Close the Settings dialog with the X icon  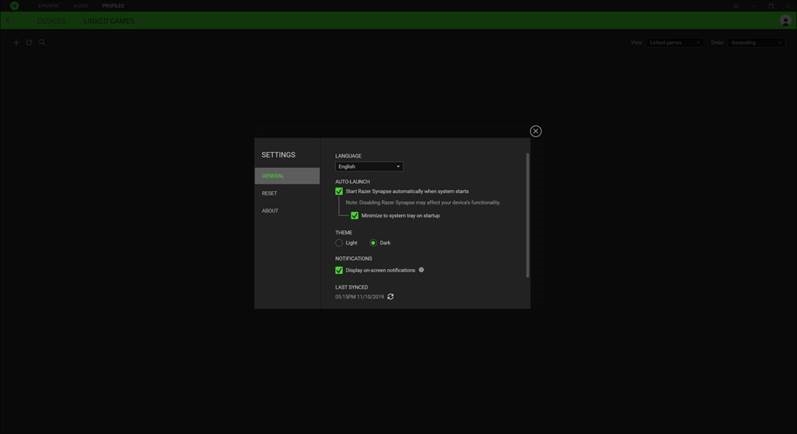pyautogui.click(x=535, y=131)
